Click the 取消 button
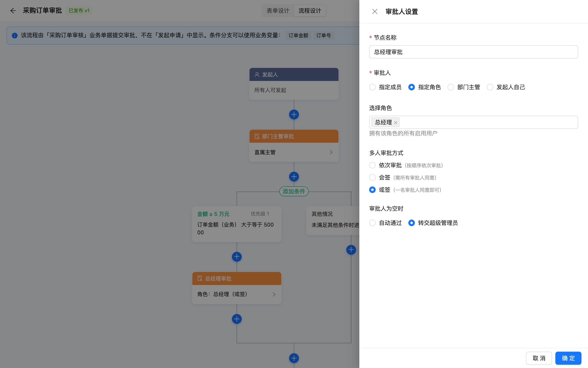This screenshot has height=368, width=588. pyautogui.click(x=539, y=358)
